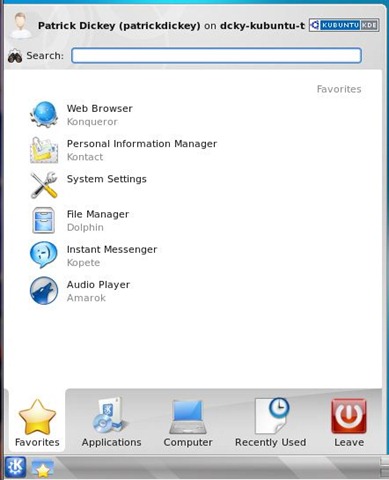Click the Dolphin file cabinet icon
The height and width of the screenshot is (480, 389).
pyautogui.click(x=44, y=220)
